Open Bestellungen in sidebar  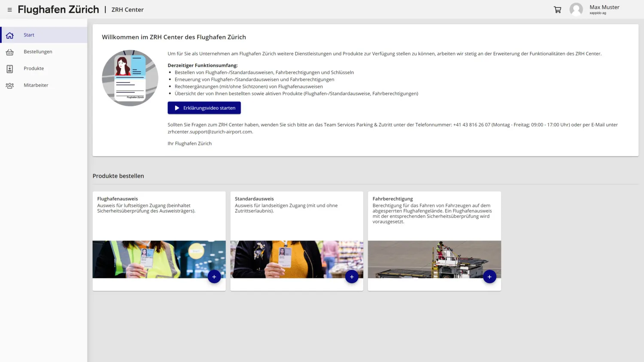pos(44,51)
